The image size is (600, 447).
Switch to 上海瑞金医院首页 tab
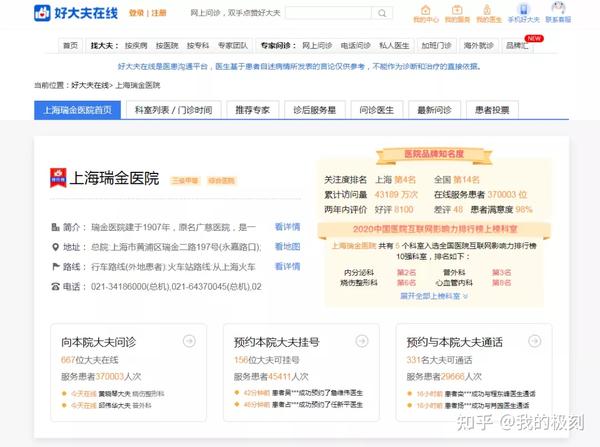77,110
